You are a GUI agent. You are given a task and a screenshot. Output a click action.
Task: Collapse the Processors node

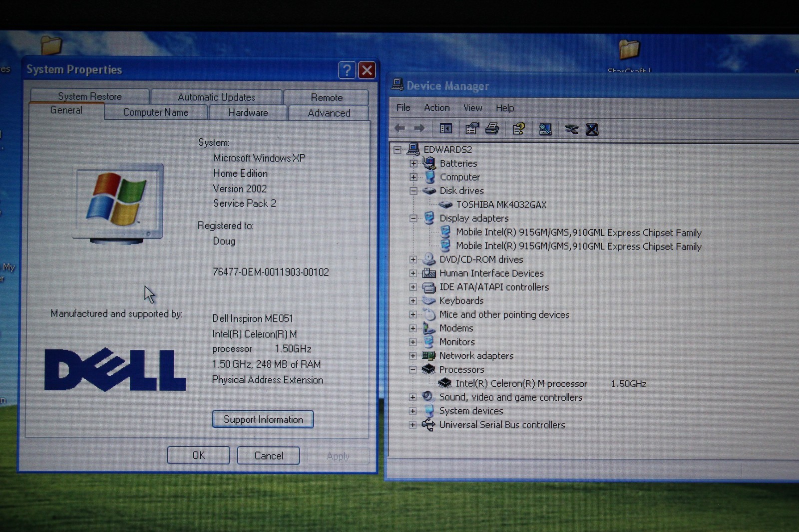[x=413, y=370]
